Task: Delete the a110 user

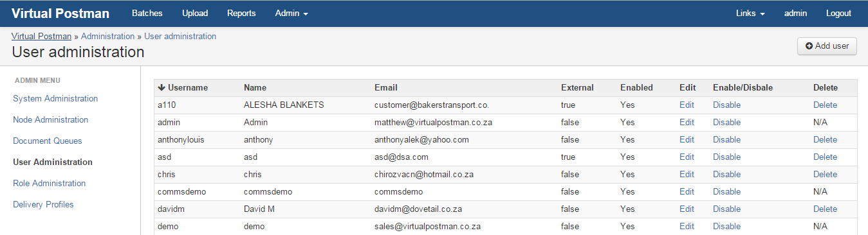Action: [825, 105]
